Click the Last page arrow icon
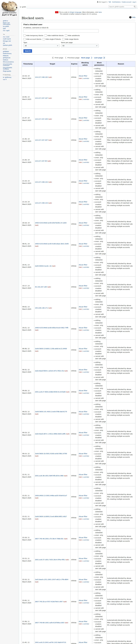The image size is (138, 644). pyautogui.click(x=104, y=58)
